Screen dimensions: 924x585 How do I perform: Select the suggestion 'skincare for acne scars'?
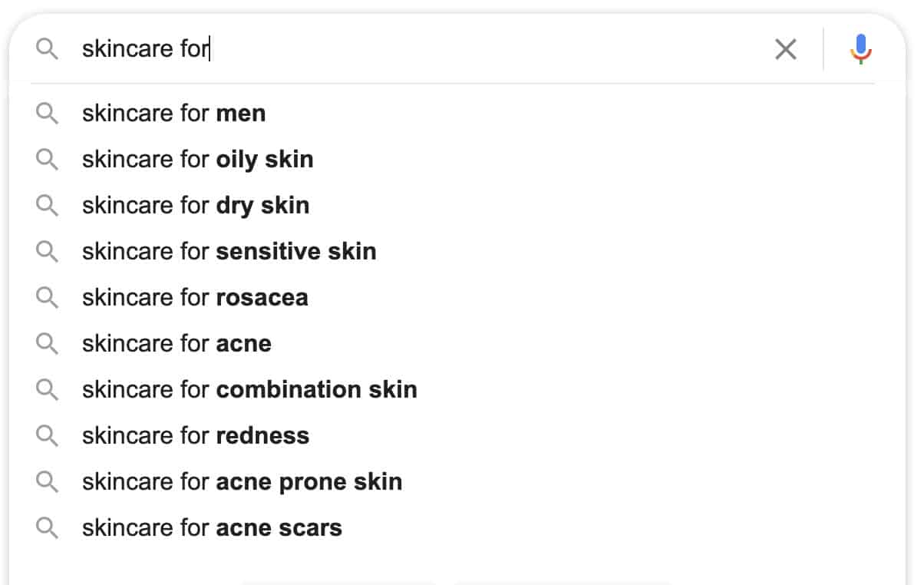pyautogui.click(x=212, y=527)
